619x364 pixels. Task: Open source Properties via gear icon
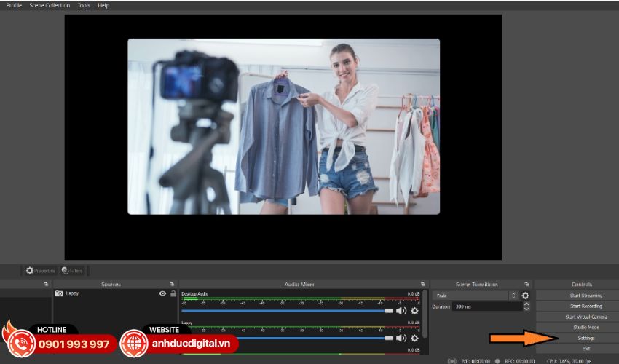[x=30, y=270]
